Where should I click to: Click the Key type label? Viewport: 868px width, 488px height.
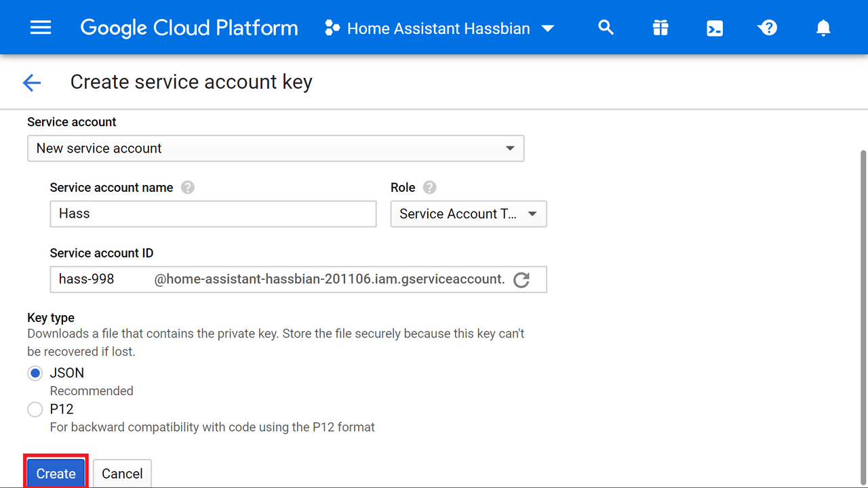51,318
